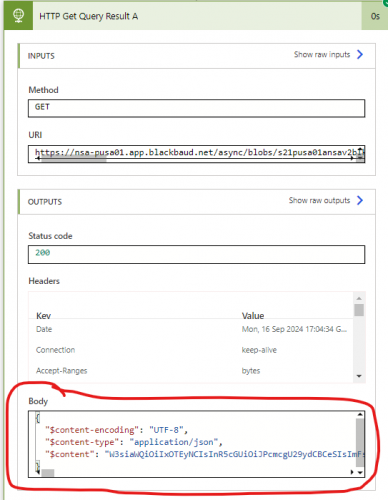388x500 pixels.
Task: Select the Connection header row
Action: point(192,350)
